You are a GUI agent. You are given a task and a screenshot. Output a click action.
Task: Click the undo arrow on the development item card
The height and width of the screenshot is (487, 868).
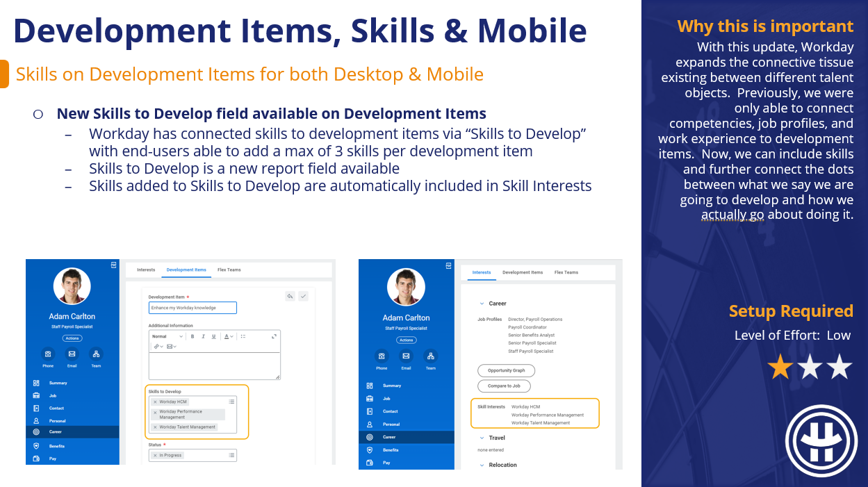coord(290,296)
